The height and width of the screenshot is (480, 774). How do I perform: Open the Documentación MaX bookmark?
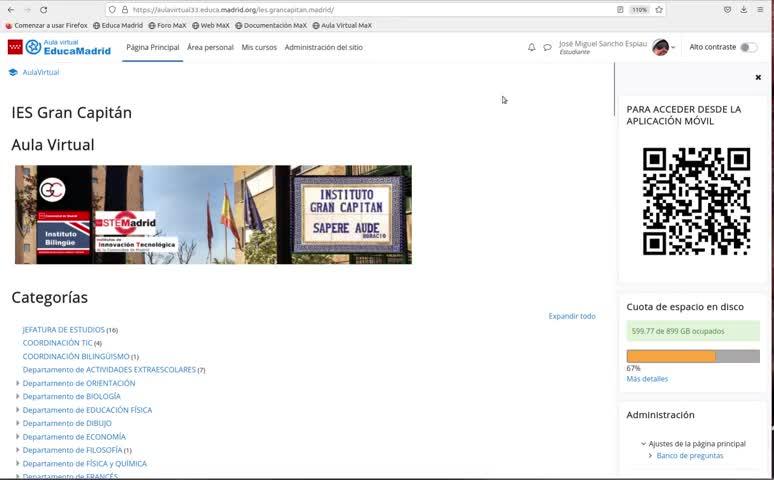pos(271,25)
